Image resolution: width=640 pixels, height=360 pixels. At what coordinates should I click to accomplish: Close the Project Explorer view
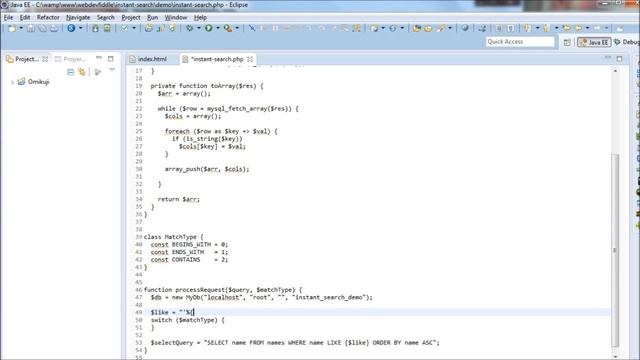[45, 59]
